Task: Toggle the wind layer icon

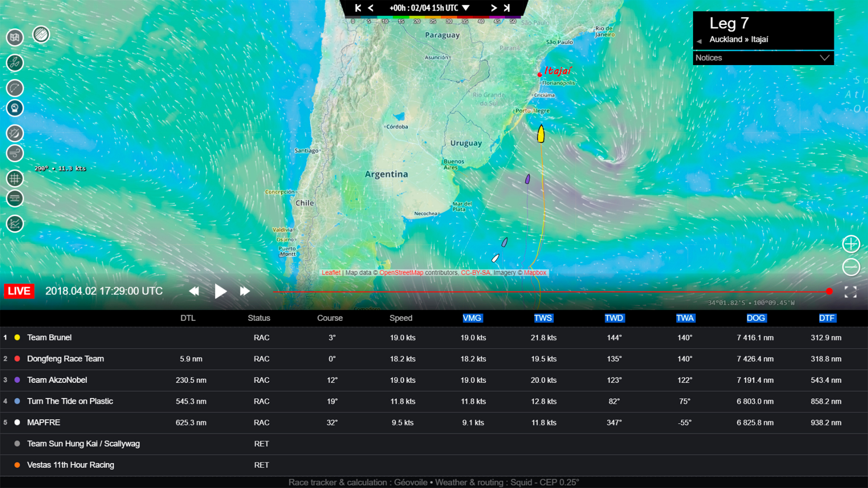Action: tap(14, 153)
